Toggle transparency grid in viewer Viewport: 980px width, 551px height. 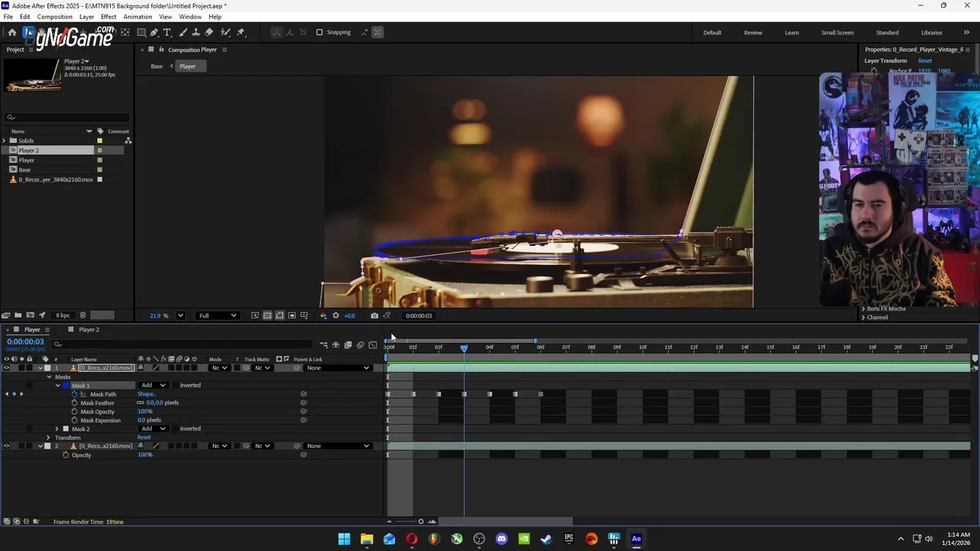(x=267, y=315)
